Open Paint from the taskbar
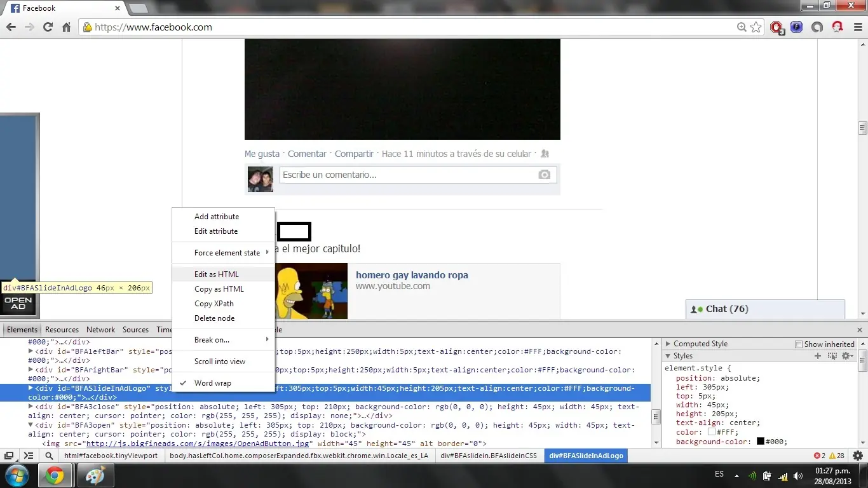The image size is (868, 488). [x=95, y=475]
